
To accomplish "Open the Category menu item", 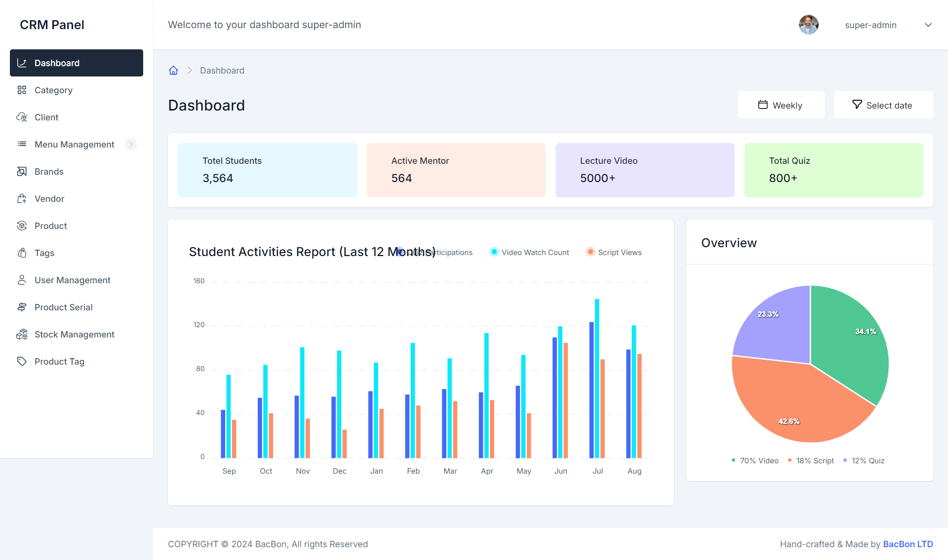I will 77,90.
